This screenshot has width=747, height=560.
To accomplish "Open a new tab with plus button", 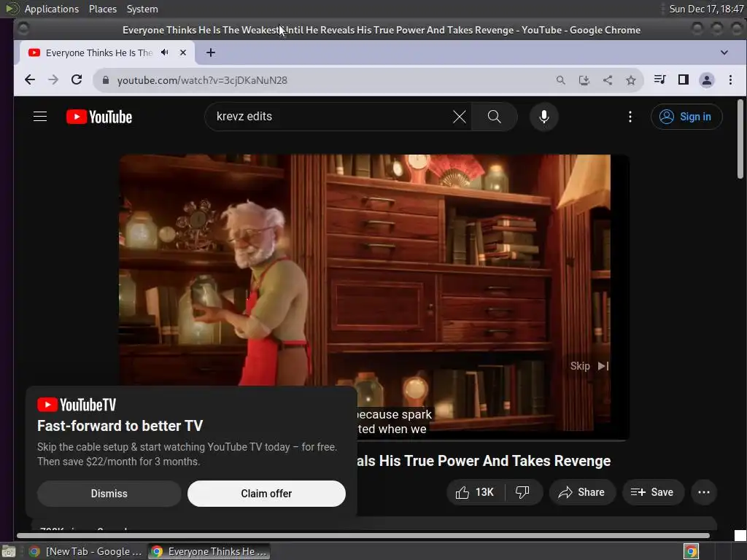I will 211,52.
